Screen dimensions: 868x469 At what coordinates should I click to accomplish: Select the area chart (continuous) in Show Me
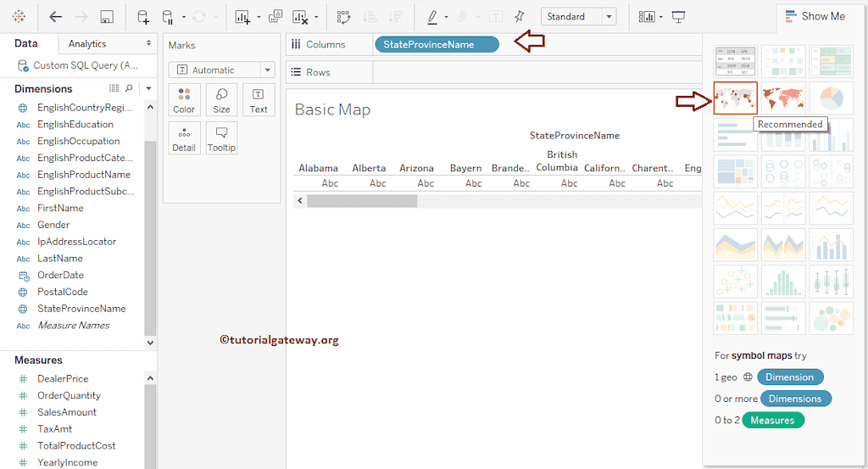click(735, 245)
